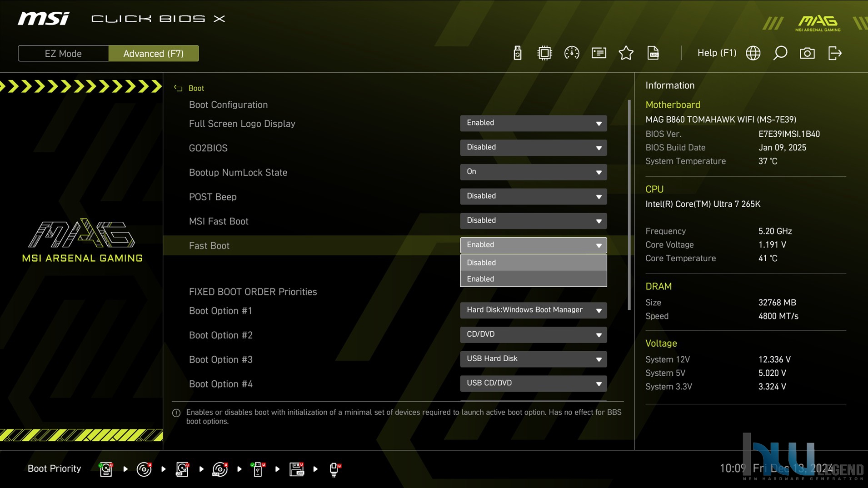The width and height of the screenshot is (868, 488).
Task: Open Boot Option #3 USB Hard Disk dropdown
Action: tap(533, 359)
